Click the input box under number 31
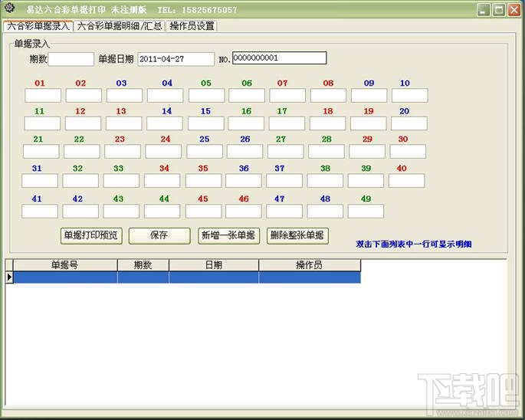This screenshot has width=525, height=420. point(40,181)
